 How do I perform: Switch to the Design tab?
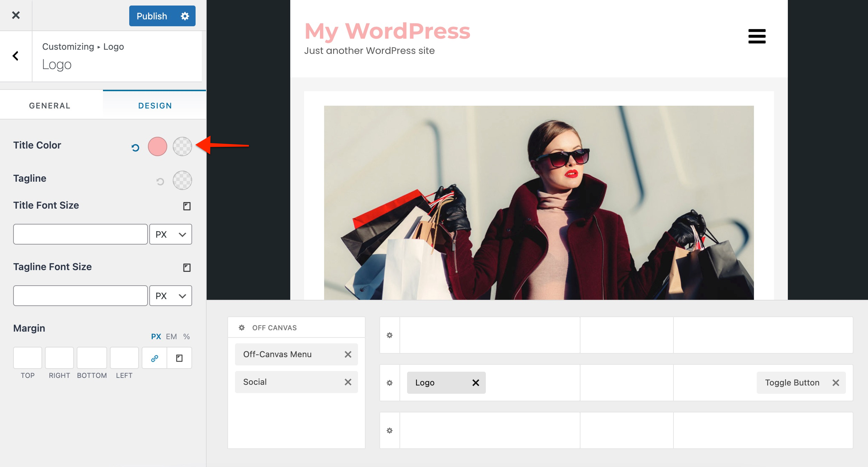pos(155,106)
